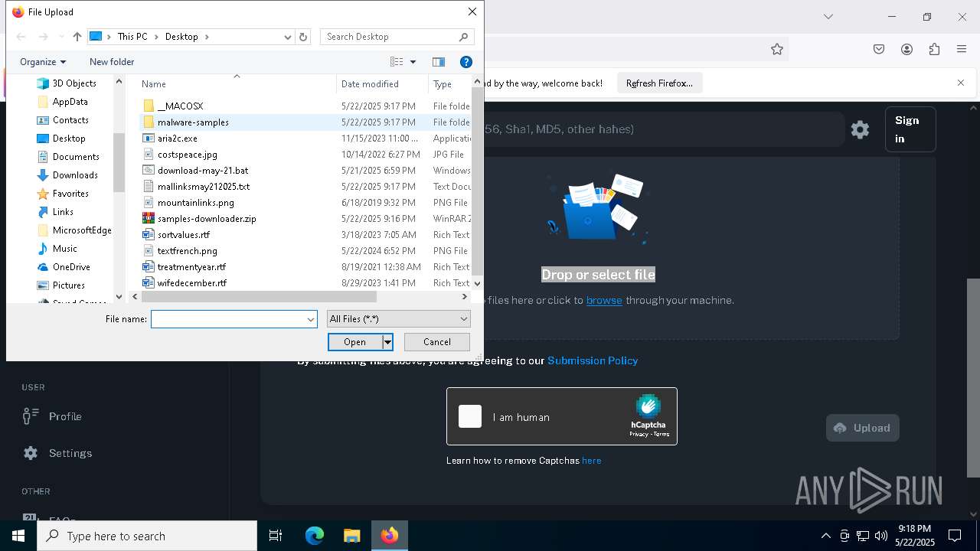Open Windows Start menu
Image resolution: width=980 pixels, height=551 pixels.
click(x=18, y=536)
